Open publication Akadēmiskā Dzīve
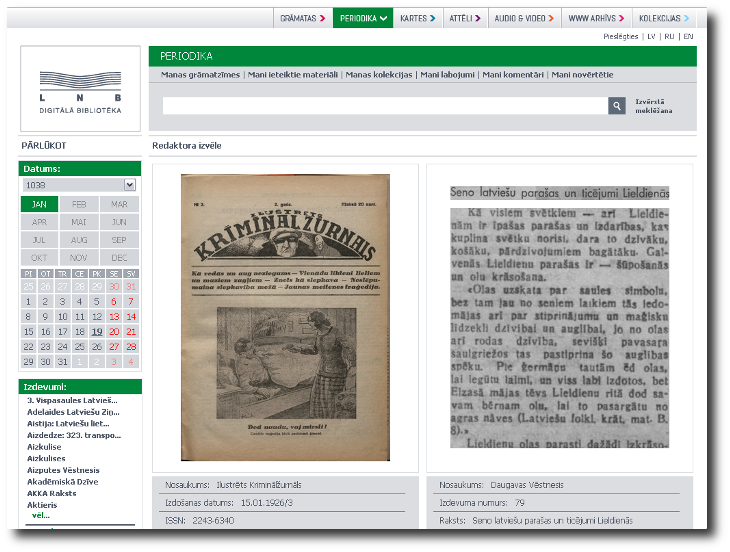 [x=62, y=482]
